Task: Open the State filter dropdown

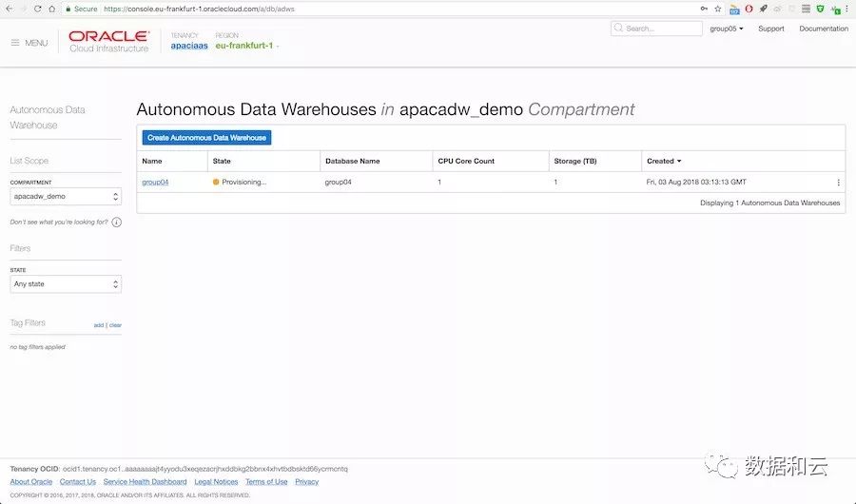Action: click(x=66, y=284)
